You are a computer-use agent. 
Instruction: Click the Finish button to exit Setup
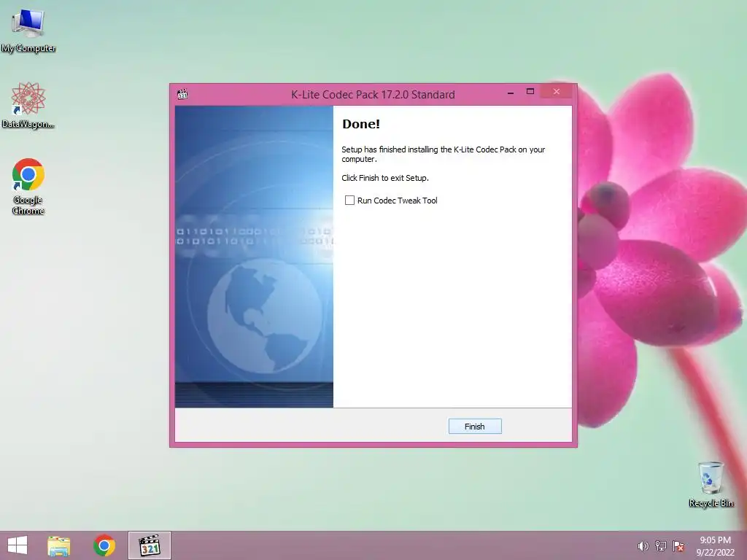pos(474,426)
